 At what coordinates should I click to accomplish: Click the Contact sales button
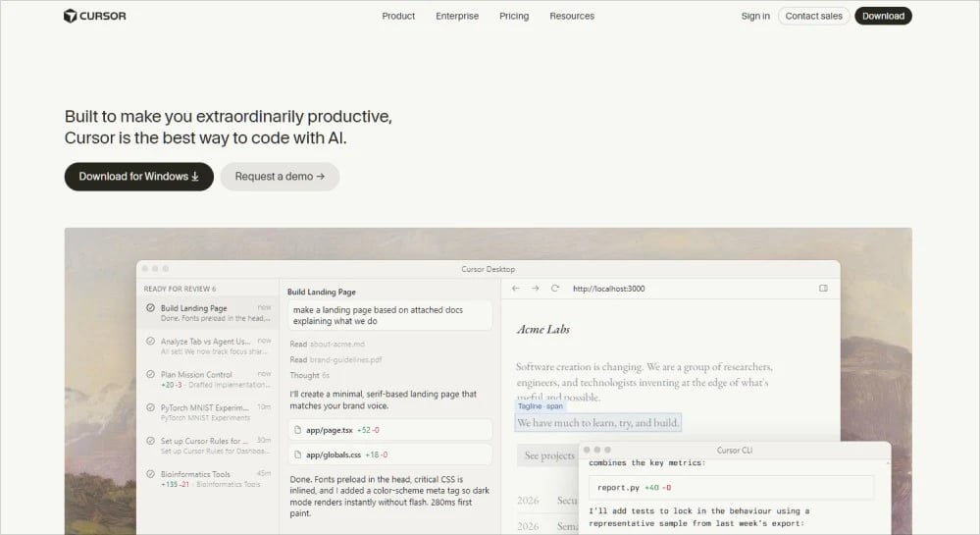813,17
